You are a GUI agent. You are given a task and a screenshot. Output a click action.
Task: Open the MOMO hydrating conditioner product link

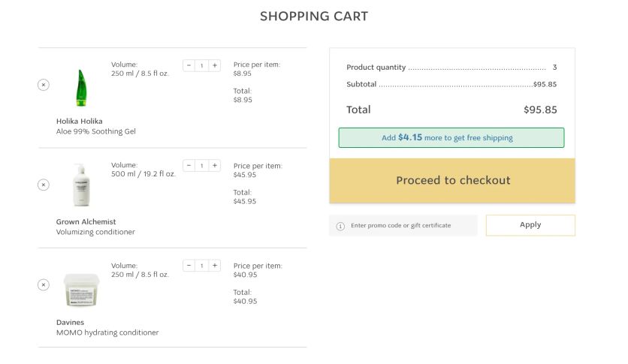click(x=107, y=332)
